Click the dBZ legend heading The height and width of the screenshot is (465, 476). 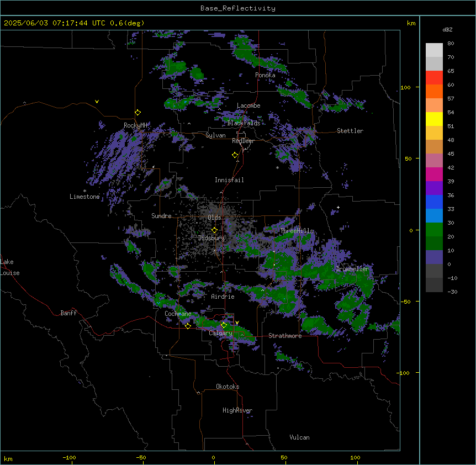click(447, 30)
